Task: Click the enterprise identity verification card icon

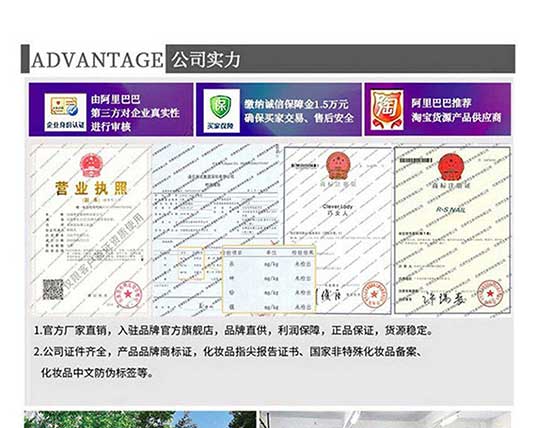Action: (x=65, y=112)
